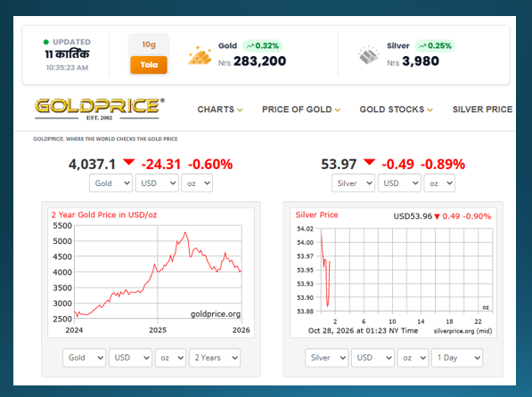Click 'WHERE THE WORLD CHECKS THE GOLD PRICE' tagline
The height and width of the screenshot is (397, 532).
[x=121, y=139]
